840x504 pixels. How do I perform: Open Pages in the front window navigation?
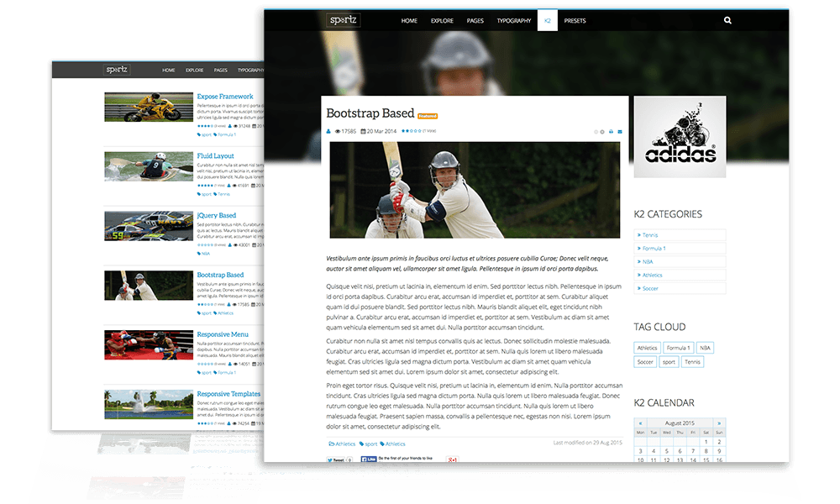(x=475, y=21)
